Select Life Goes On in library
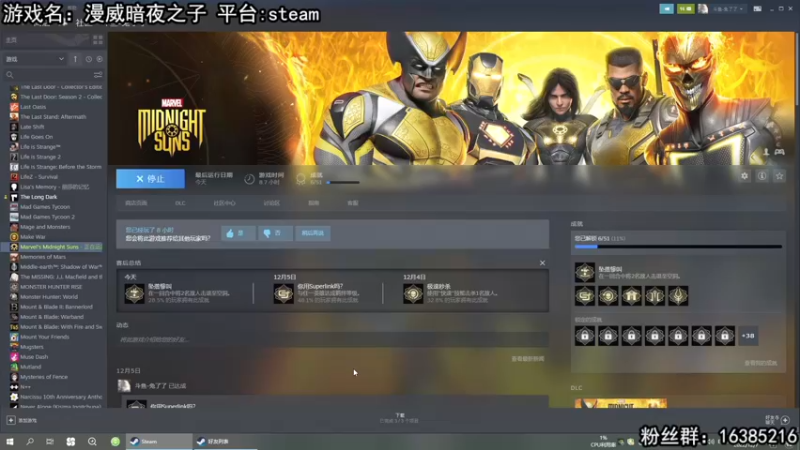 tap(36, 137)
